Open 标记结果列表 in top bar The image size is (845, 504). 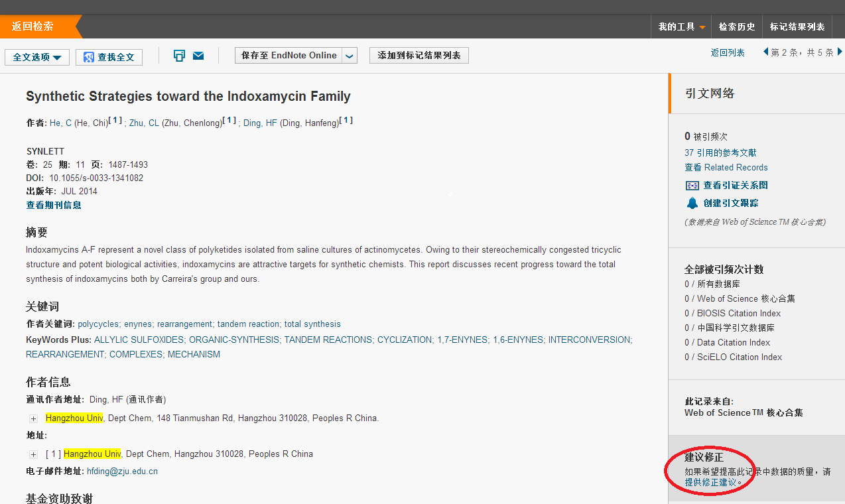click(797, 27)
